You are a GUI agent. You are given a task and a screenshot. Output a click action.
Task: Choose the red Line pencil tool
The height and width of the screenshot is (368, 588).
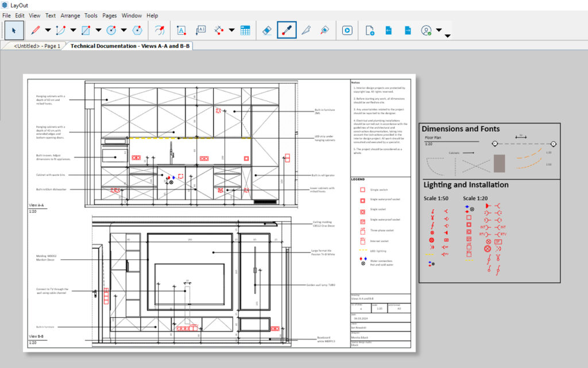(x=36, y=30)
